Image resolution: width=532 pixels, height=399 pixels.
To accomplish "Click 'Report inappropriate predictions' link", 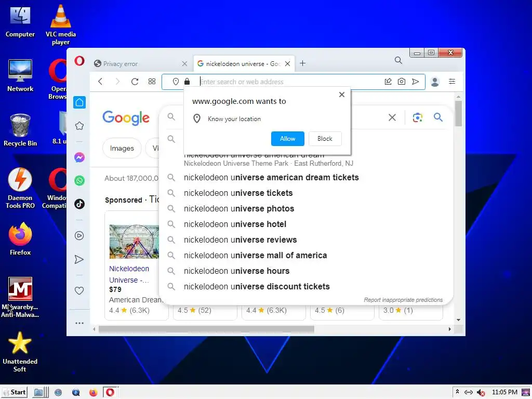I will tap(403, 300).
